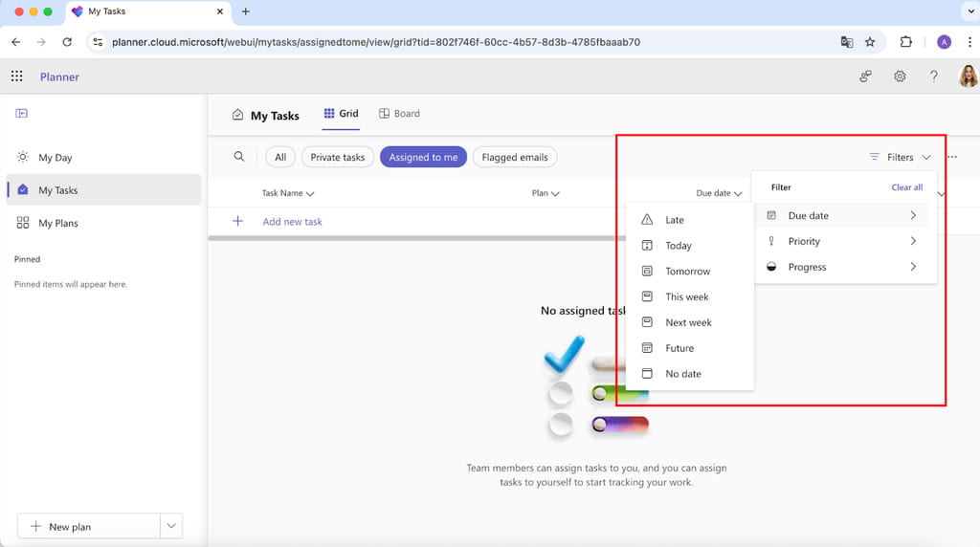Filter by Tomorrow due date
The image size is (980, 547).
(x=689, y=271)
